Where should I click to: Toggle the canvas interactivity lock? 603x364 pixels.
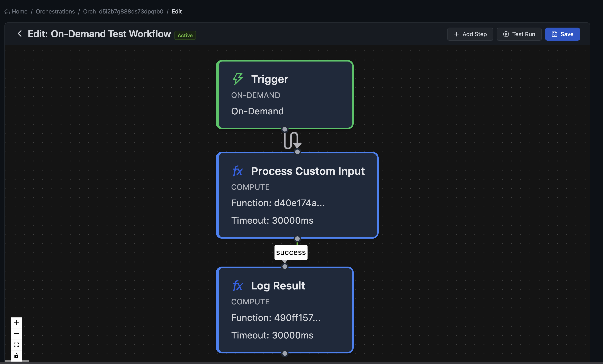[16, 356]
